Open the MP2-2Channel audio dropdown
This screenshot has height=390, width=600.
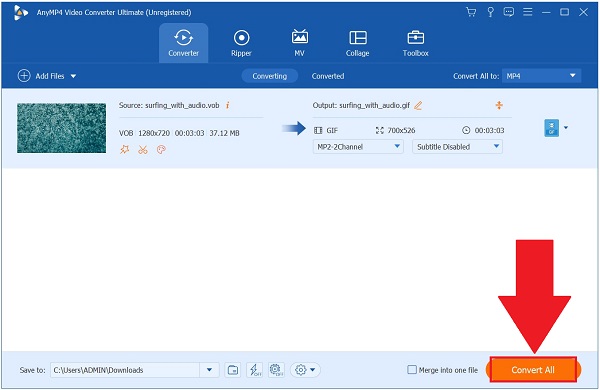pyautogui.click(x=358, y=147)
